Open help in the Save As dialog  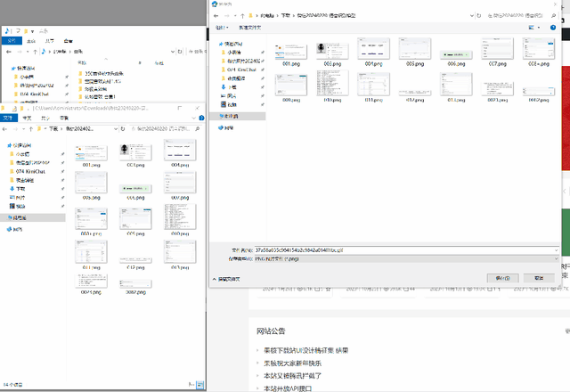[x=553, y=28]
